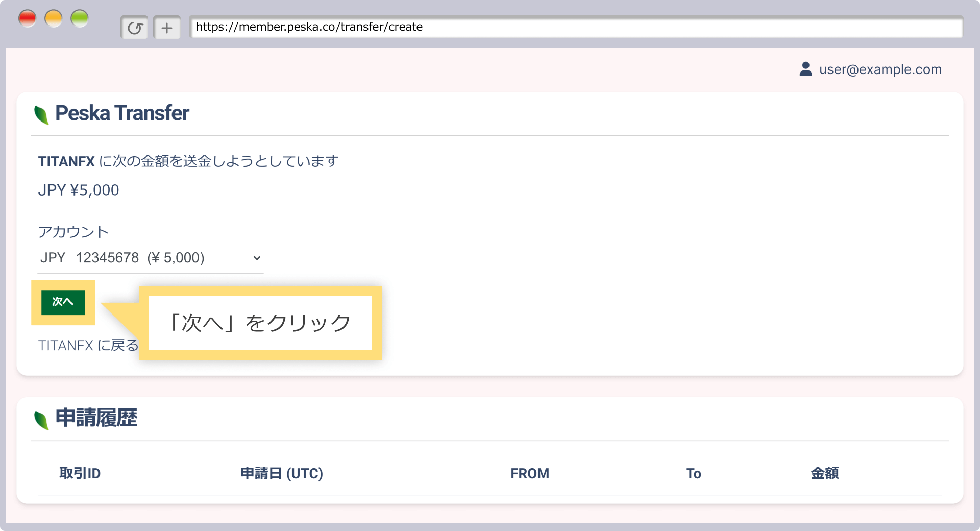
Task: Click the TITANFX に次の金額を送金 message
Action: (188, 161)
